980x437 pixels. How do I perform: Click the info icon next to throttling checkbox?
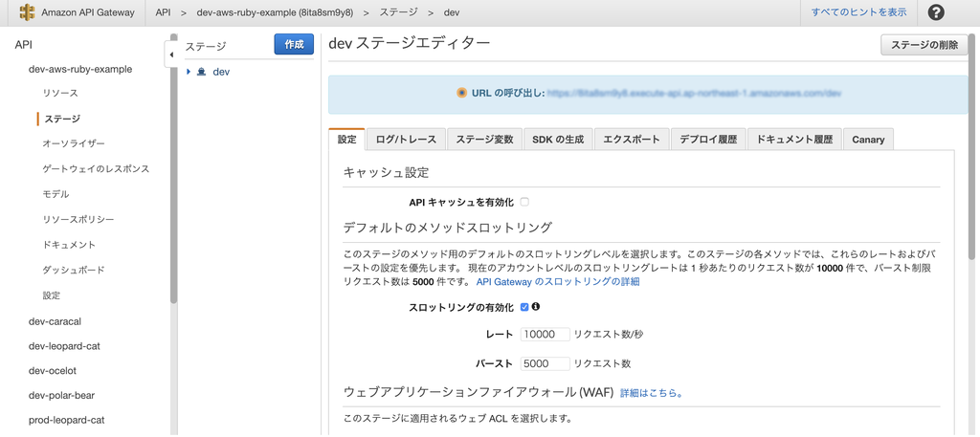click(x=536, y=307)
